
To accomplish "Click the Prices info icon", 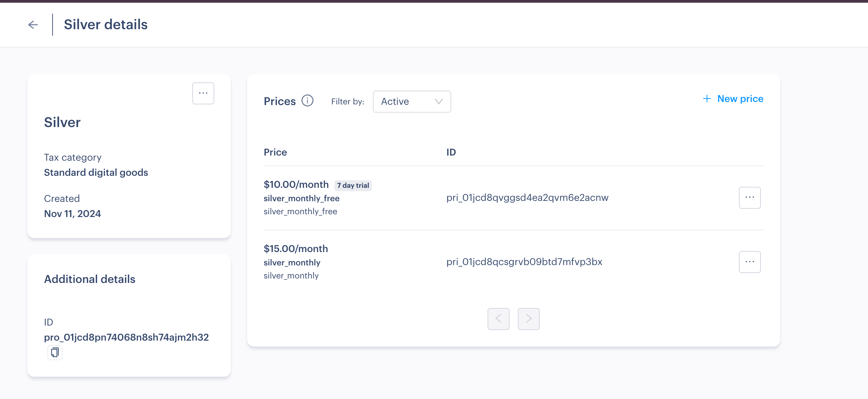I will pyautogui.click(x=307, y=101).
